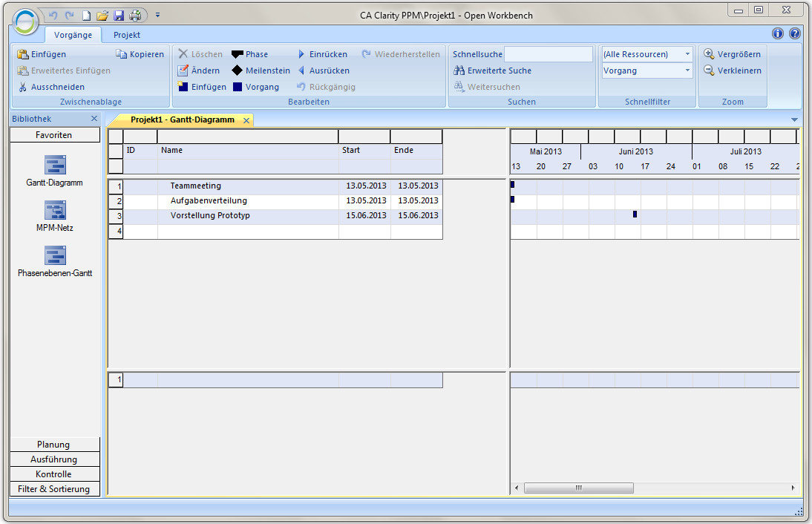Click the Teammeeting Gantt bar

click(512, 184)
